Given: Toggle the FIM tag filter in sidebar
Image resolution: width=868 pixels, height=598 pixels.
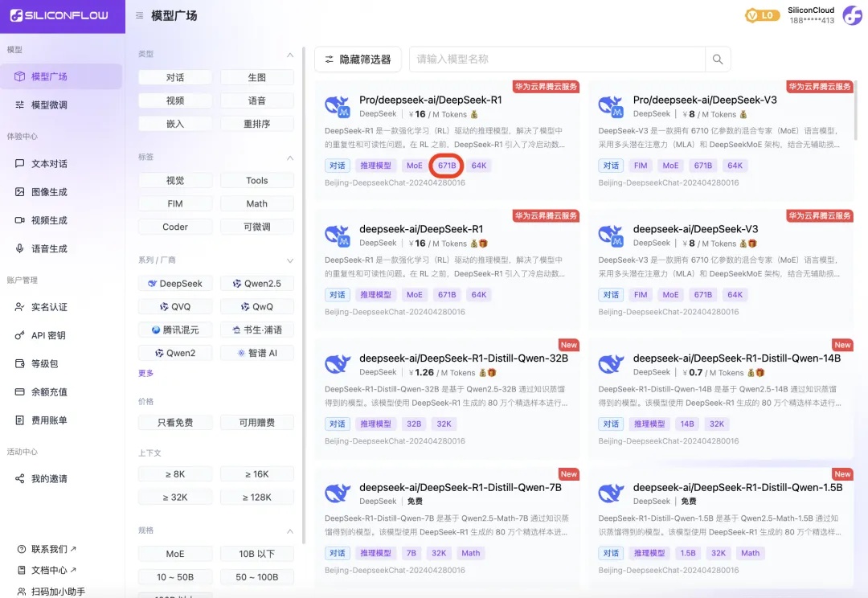Looking at the screenshot, I should pos(175,204).
